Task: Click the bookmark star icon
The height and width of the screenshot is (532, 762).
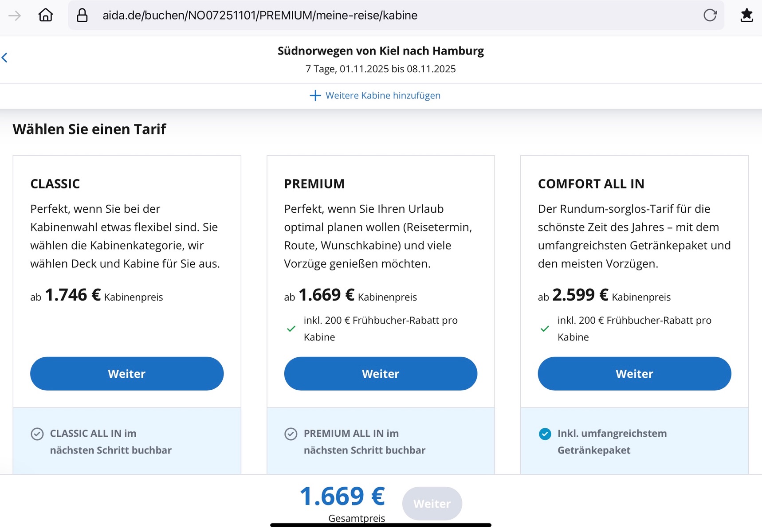Action: point(746,16)
